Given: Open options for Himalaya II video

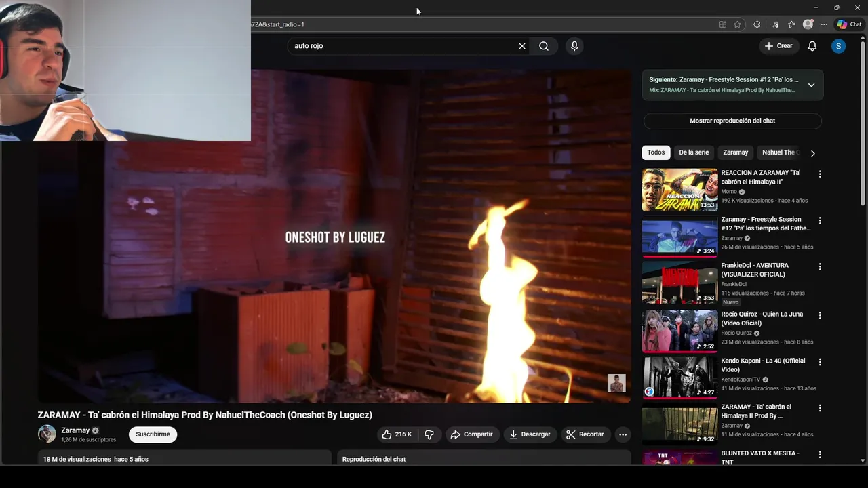Looking at the screenshot, I should (820, 408).
